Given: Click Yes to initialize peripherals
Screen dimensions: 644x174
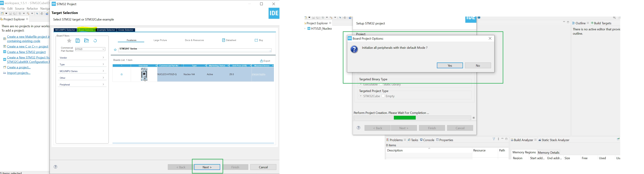Looking at the screenshot, I should [x=450, y=65].
